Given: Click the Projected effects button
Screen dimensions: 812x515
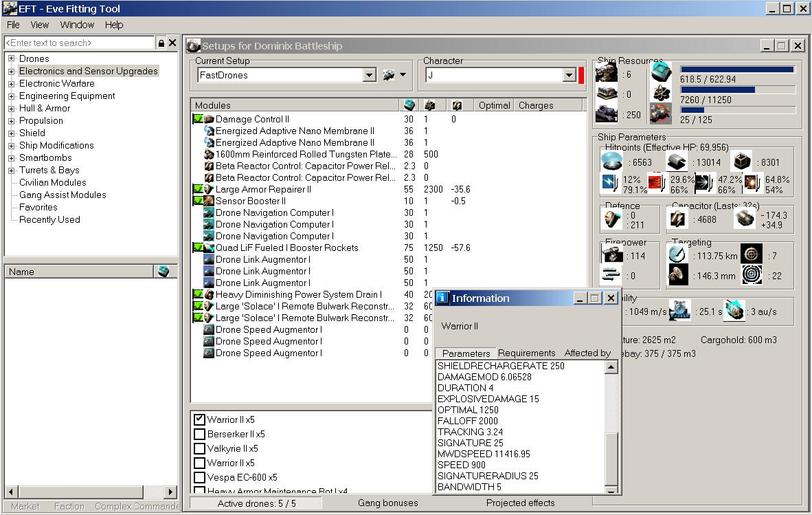Looking at the screenshot, I should click(x=521, y=503).
